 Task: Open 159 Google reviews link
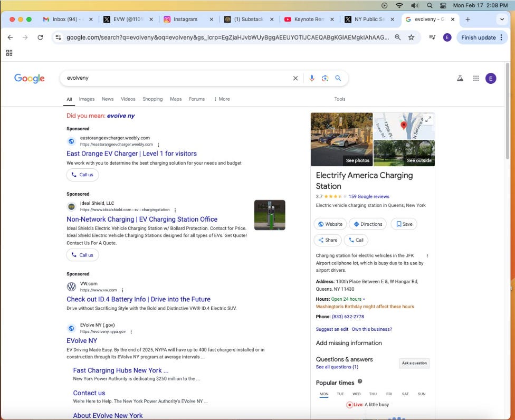point(369,196)
